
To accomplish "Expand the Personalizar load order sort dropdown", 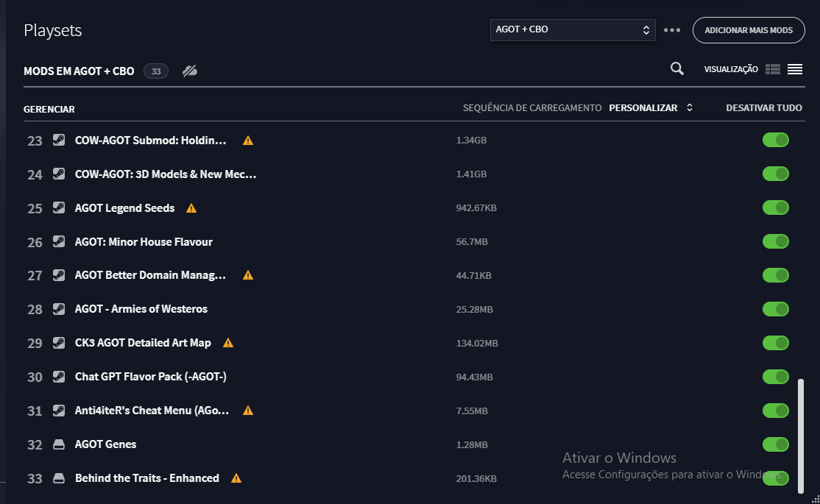I will coord(651,108).
